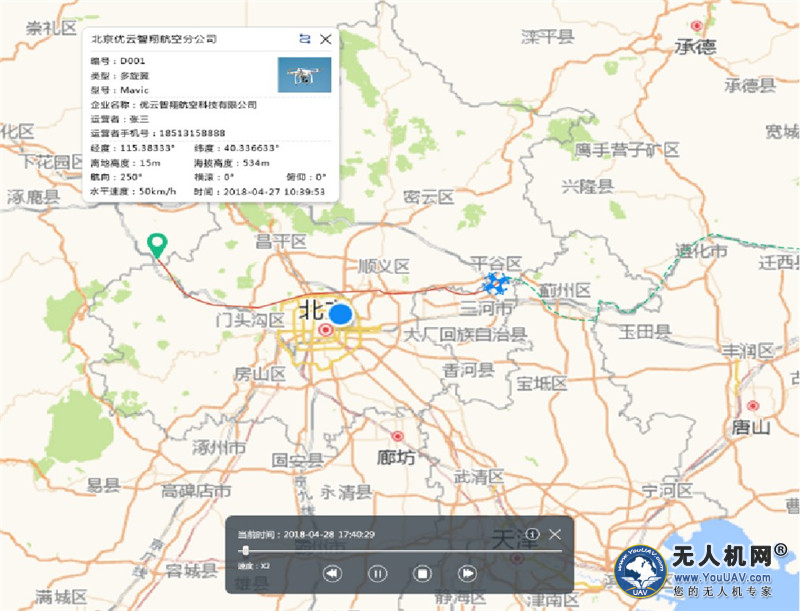Close the playback control panel

point(555,534)
